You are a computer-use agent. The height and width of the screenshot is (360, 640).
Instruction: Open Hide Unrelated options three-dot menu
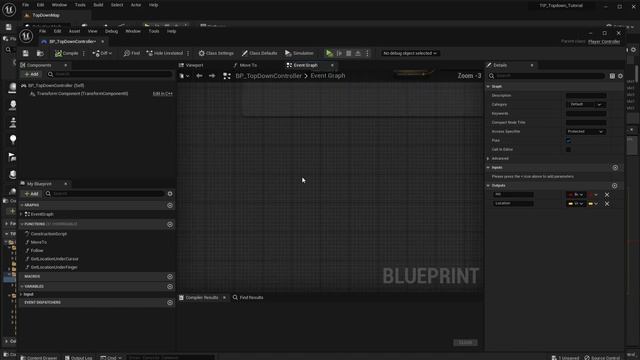tap(188, 53)
